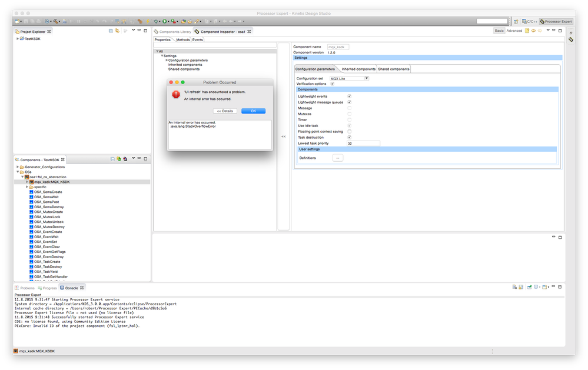
Task: Click the yellow note icon in Component Inspector
Action: click(x=527, y=31)
